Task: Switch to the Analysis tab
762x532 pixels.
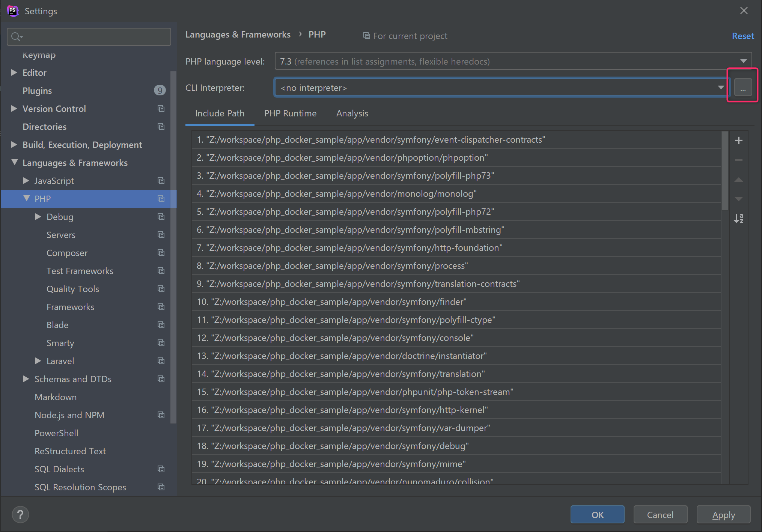Action: pyautogui.click(x=352, y=113)
